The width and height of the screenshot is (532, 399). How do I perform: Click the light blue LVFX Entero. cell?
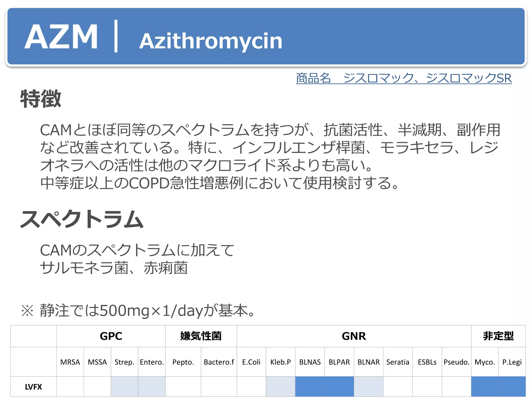pyautogui.click(x=152, y=387)
